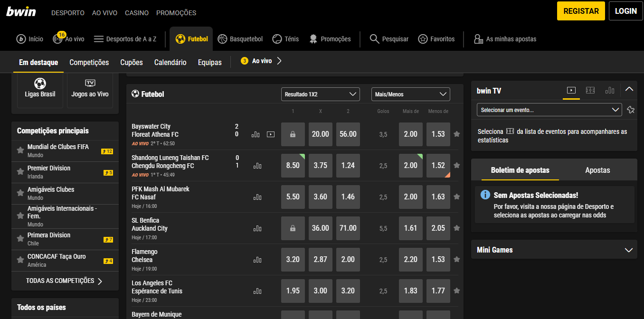Favorite Mundial de Clubes FIFA competition

[20, 150]
